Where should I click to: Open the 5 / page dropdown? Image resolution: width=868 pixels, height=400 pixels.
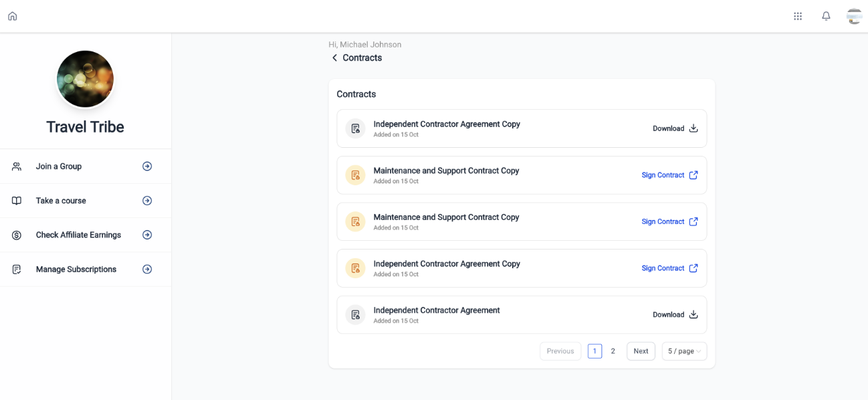coord(684,351)
